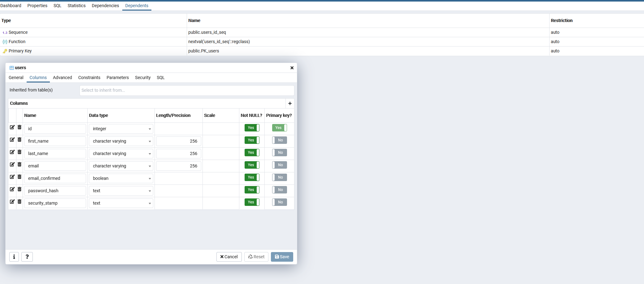Click the Sequence type icon
Image resolution: width=644 pixels, height=284 pixels.
pyautogui.click(x=5, y=33)
